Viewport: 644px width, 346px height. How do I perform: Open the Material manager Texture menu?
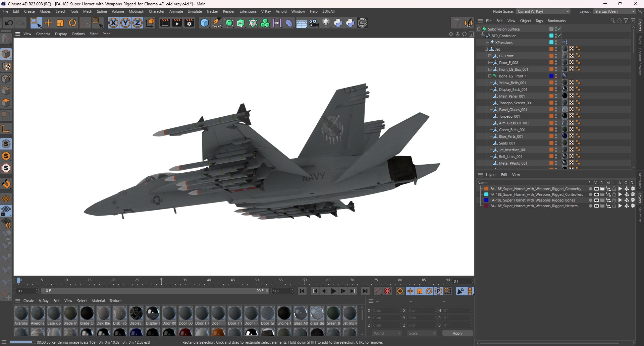[x=115, y=301]
